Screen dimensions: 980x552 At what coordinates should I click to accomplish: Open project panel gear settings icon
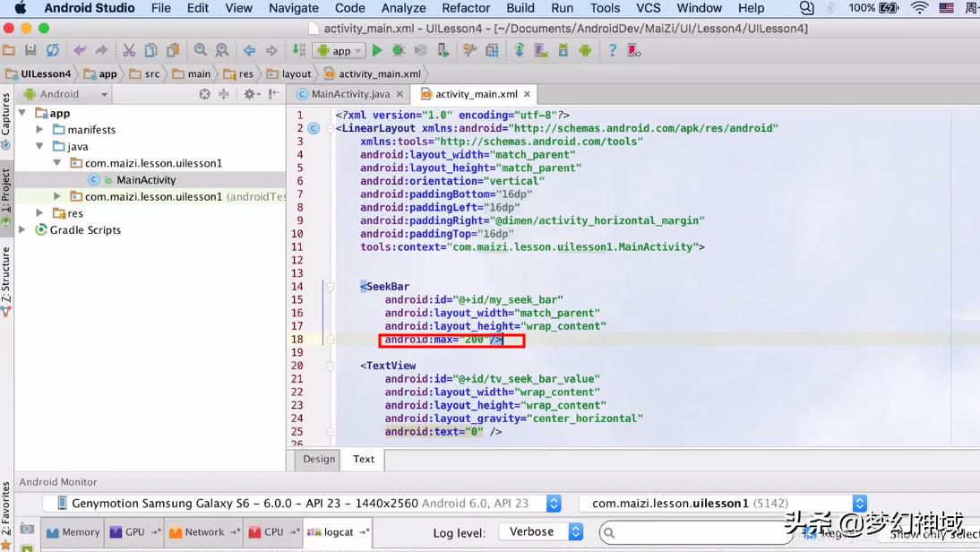[251, 94]
